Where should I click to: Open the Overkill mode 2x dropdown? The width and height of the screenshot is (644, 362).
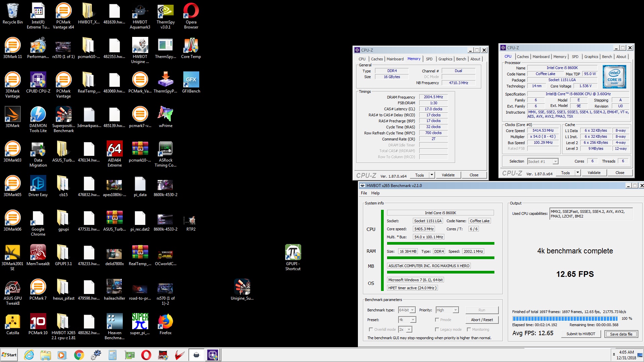click(405, 329)
